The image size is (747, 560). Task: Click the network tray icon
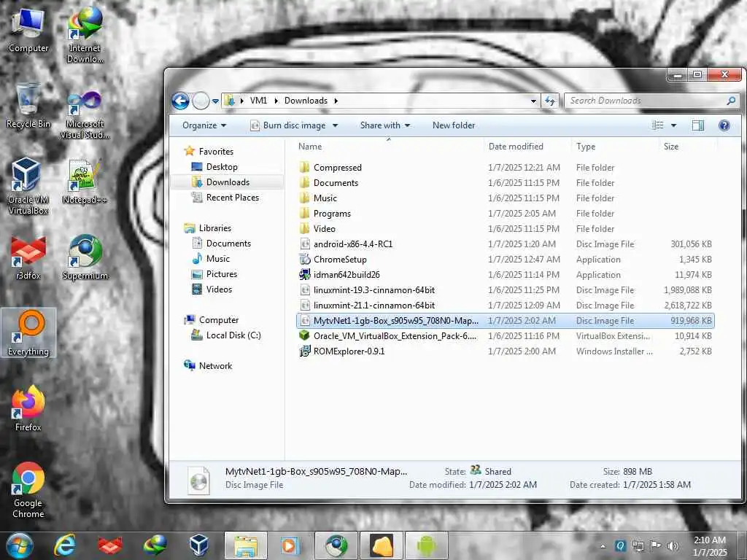click(638, 545)
